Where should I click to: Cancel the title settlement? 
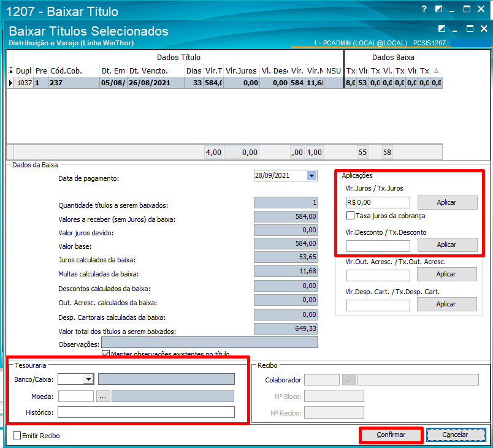click(x=456, y=435)
